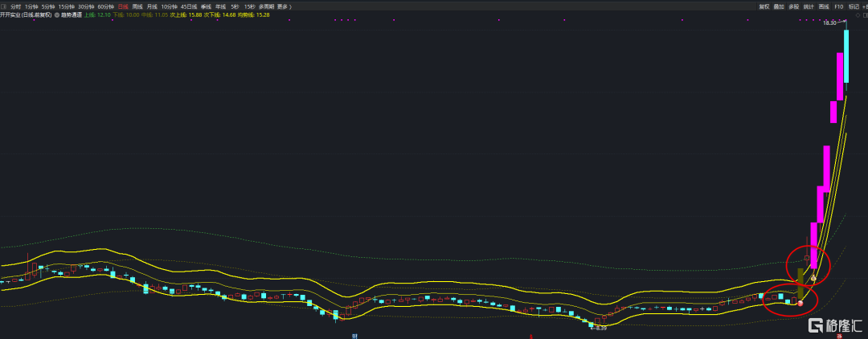Click the 18.30 high price label

point(829,23)
